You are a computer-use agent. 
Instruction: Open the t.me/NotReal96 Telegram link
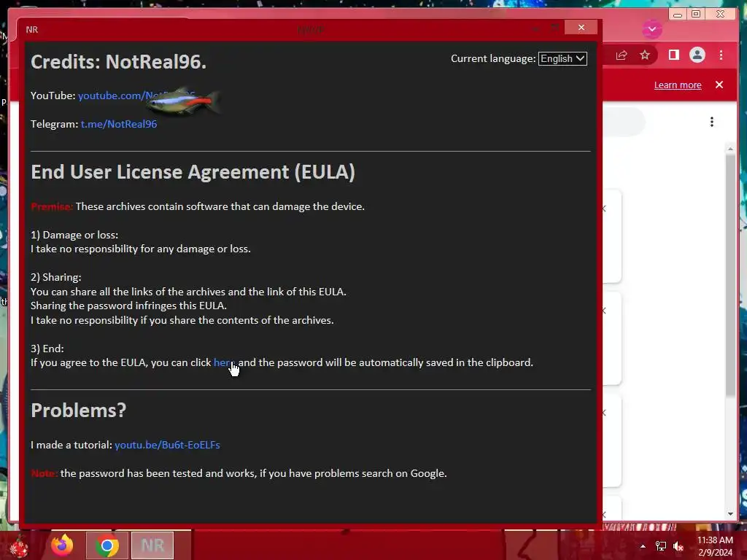point(119,124)
